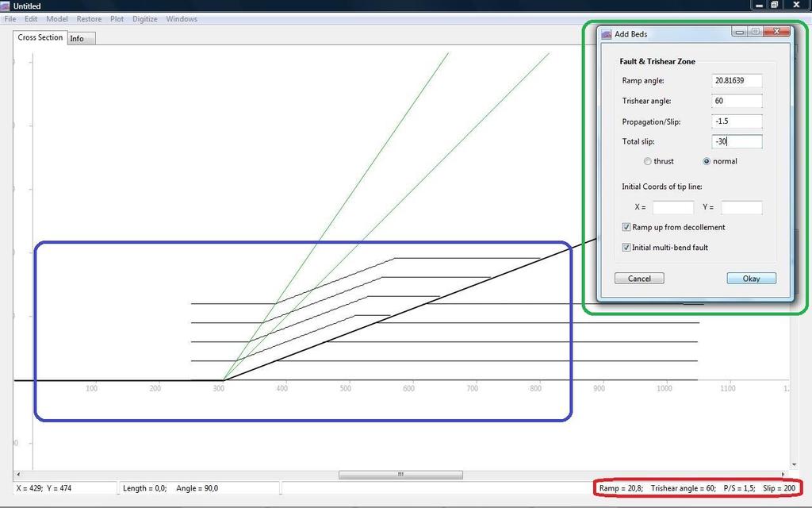Click the Initial Coords of tip line label

point(662,187)
